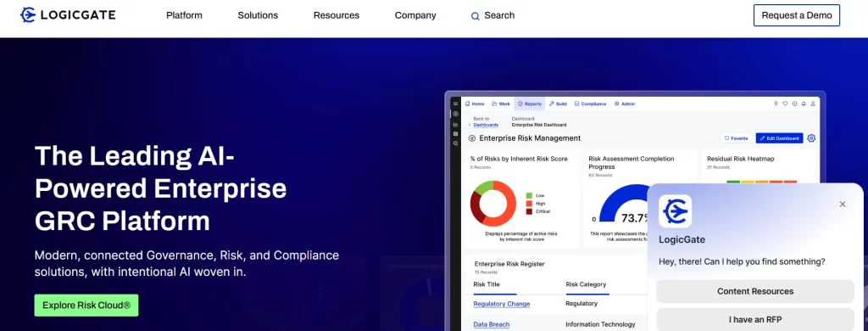Click the clock history icon in dashboard
The image size is (868, 331).
pos(794,104)
